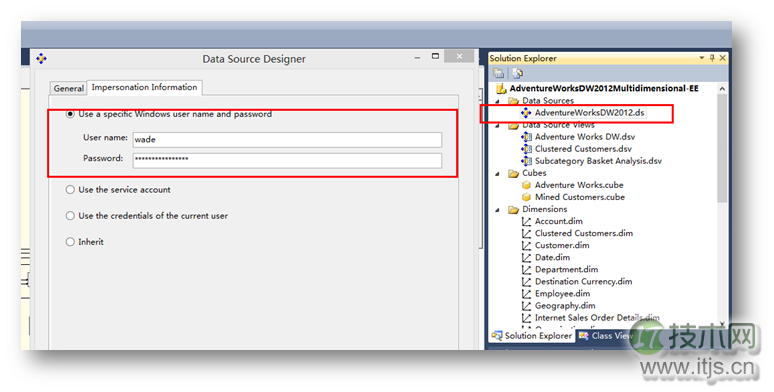
Task: Click the Employee.dim icon
Action: [x=526, y=294]
